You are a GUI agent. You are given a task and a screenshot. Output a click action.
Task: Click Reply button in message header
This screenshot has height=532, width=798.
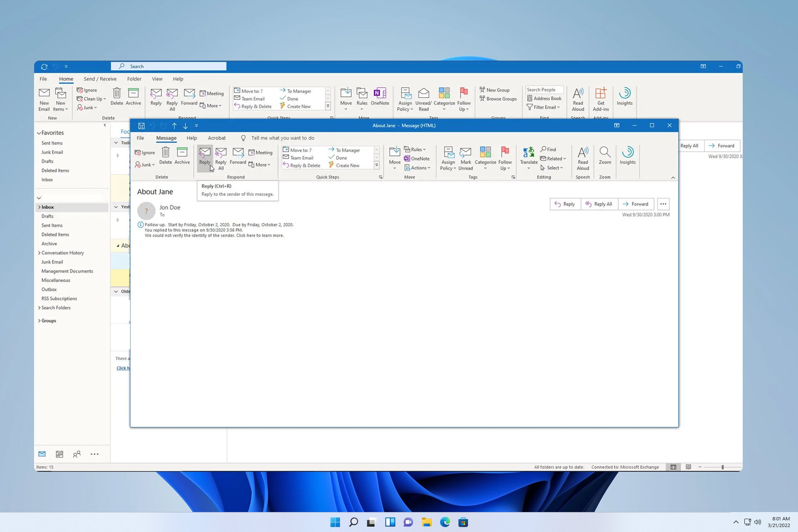point(565,204)
